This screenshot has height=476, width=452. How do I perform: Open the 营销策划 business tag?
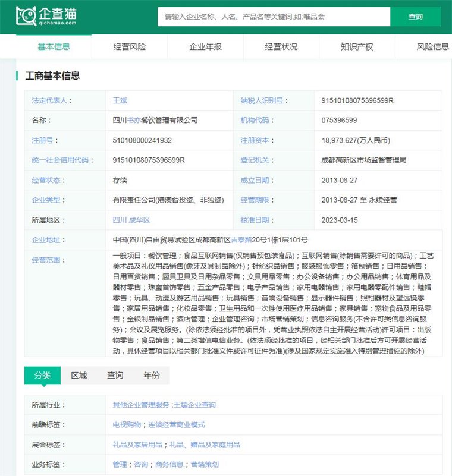(205, 465)
